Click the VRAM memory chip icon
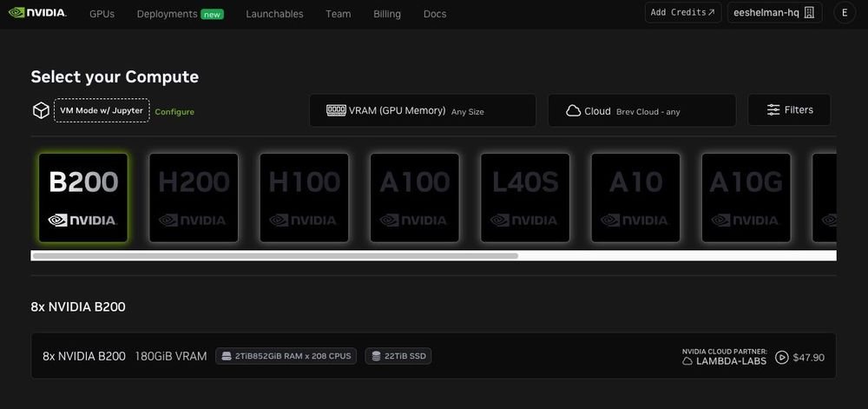 click(x=336, y=110)
